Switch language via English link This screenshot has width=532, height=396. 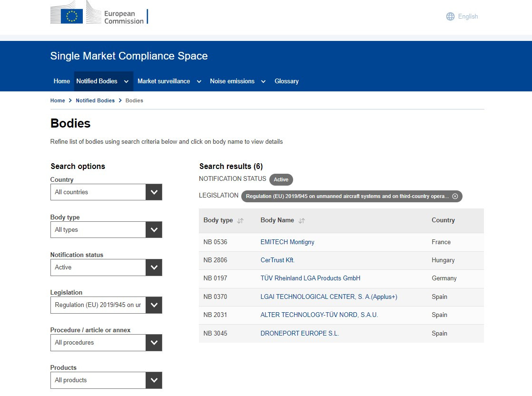click(x=468, y=16)
